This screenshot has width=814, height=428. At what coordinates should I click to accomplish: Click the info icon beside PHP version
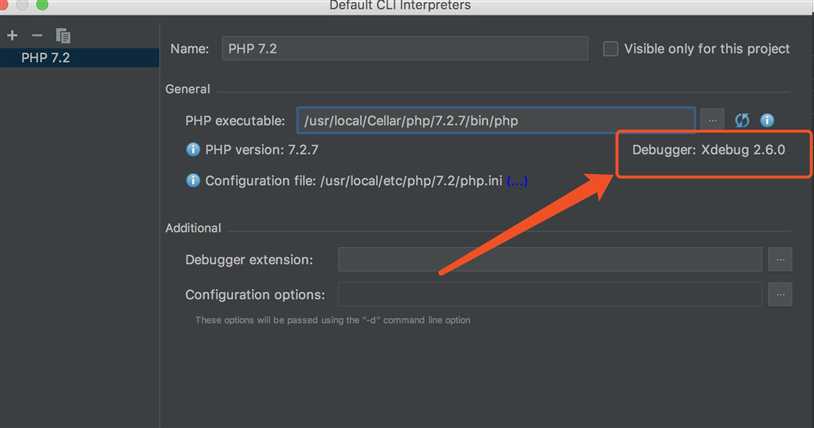tap(193, 150)
